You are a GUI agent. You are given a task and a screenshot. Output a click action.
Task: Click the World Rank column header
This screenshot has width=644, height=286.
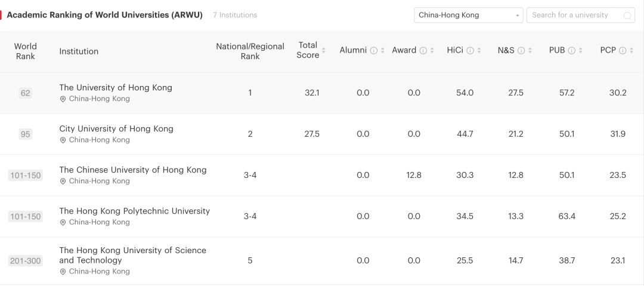pos(26,51)
